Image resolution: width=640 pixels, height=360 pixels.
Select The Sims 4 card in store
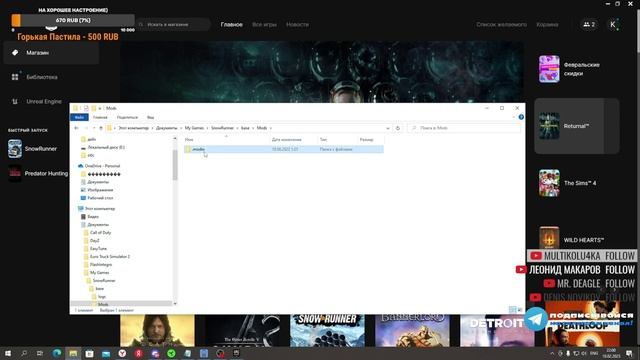tap(576, 183)
